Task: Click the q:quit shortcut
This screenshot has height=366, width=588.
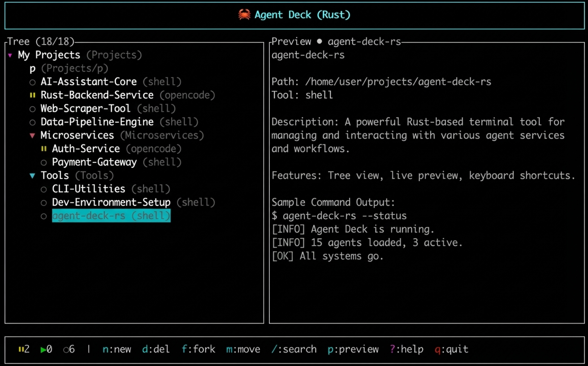Action: coord(451,349)
